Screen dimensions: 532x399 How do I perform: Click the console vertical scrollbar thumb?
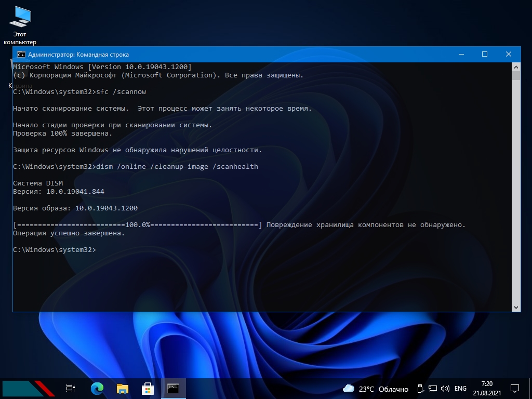[x=516, y=76]
